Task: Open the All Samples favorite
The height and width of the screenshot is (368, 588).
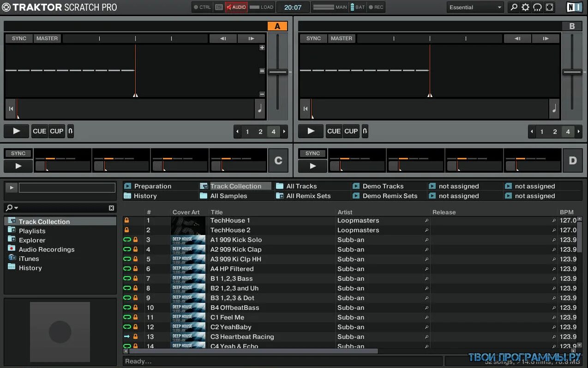Action: [x=228, y=196]
